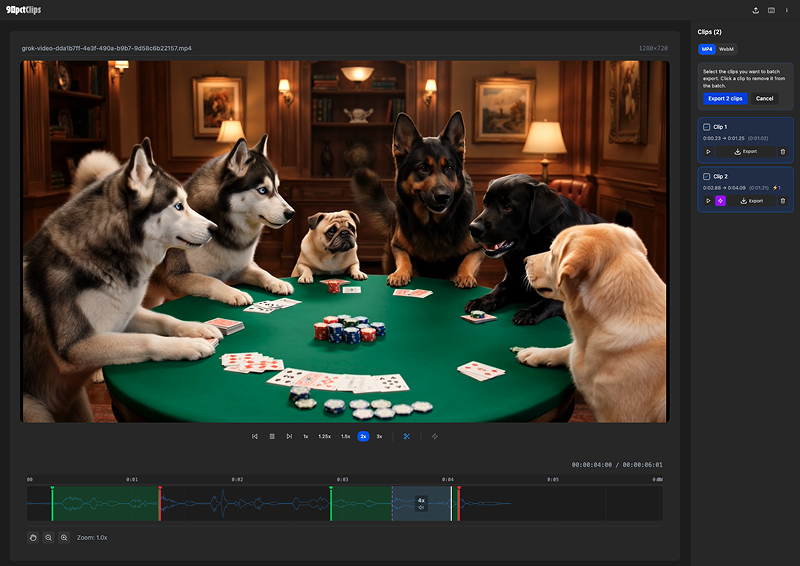Click the first green clip region on timeline
This screenshot has height=566, width=800.
pos(106,503)
